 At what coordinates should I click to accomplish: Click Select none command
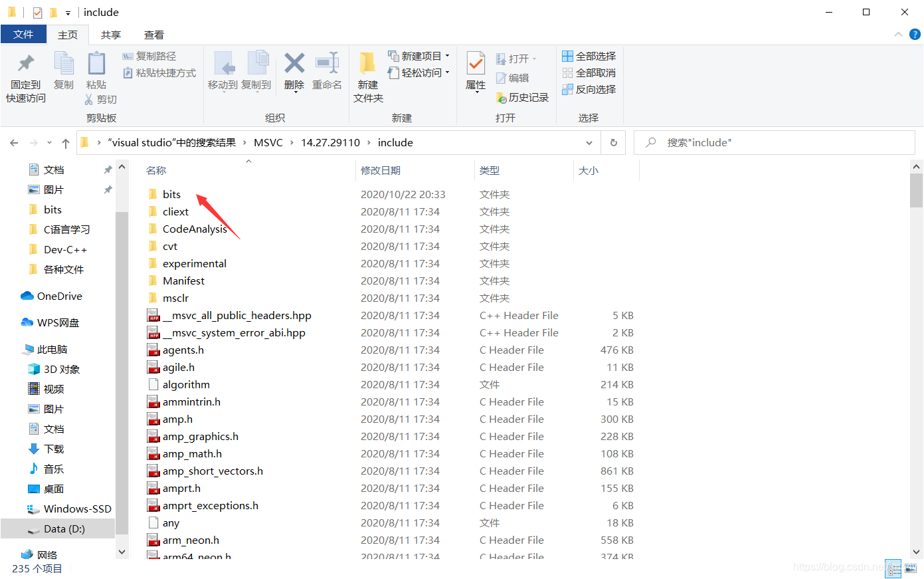pyautogui.click(x=589, y=73)
